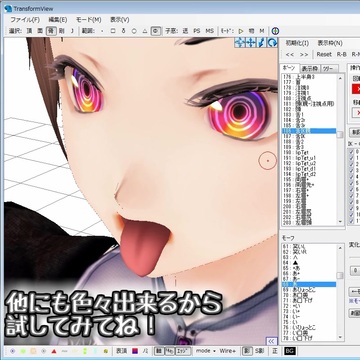Open the ファイル(F) menu
Viewport: 360px width, 360px height.
(24, 20)
